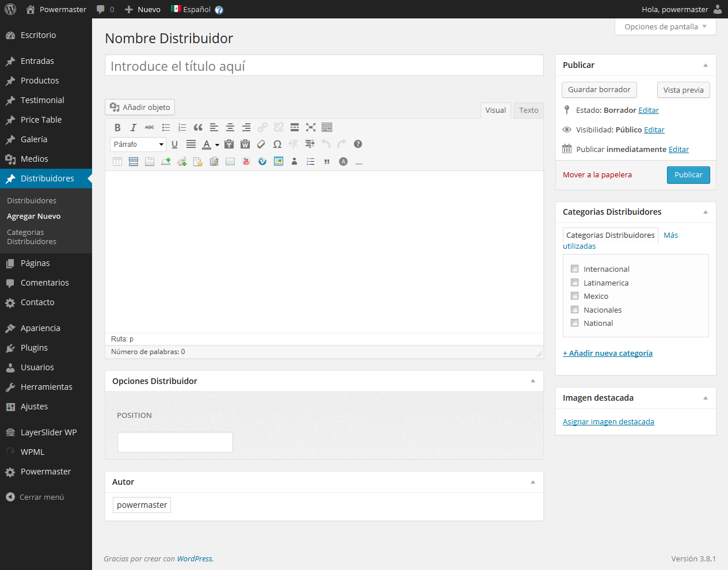Viewport: 728px width, 570px height.
Task: Open the editor help question mark icon
Action: click(x=358, y=145)
